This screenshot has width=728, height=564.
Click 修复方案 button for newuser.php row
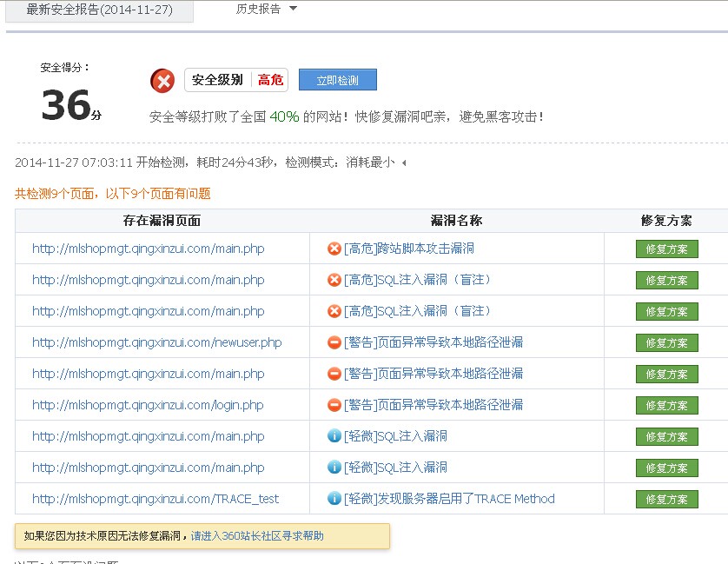[x=666, y=343]
